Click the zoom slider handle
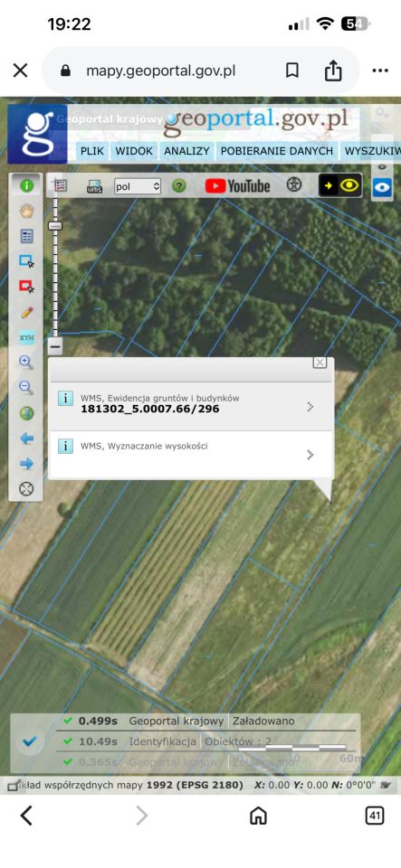This screenshot has height=868, width=401. [x=55, y=225]
